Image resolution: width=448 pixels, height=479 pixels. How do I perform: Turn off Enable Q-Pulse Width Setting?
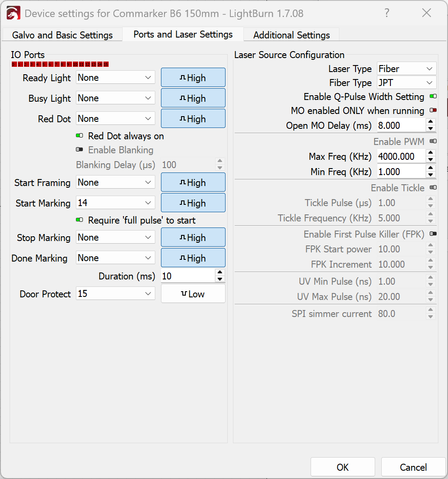click(x=433, y=96)
